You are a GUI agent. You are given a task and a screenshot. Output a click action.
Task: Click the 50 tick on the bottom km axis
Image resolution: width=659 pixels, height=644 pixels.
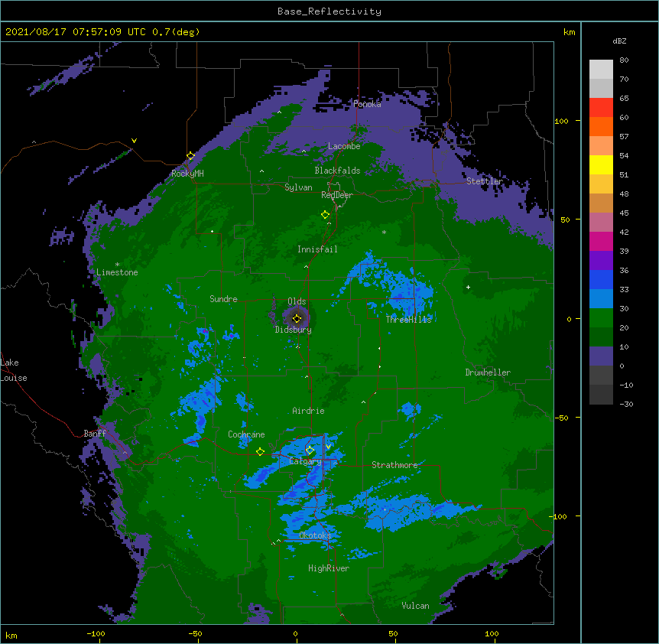tap(393, 633)
